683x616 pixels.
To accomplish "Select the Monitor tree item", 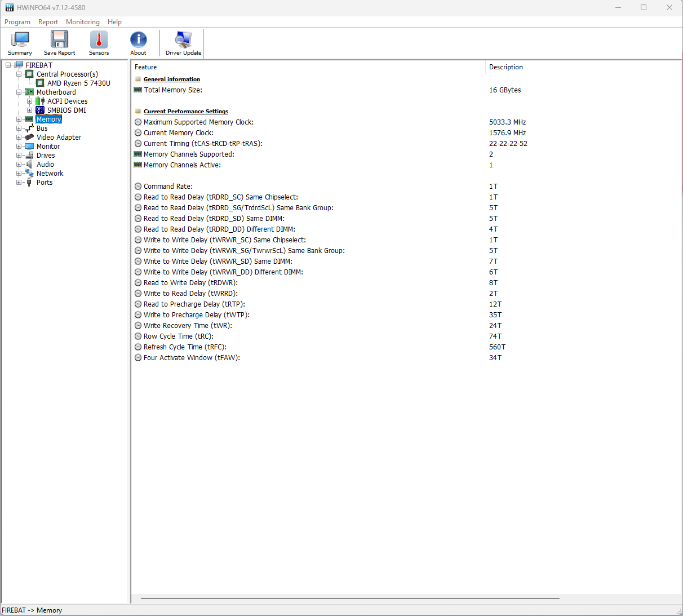I will pyautogui.click(x=48, y=146).
